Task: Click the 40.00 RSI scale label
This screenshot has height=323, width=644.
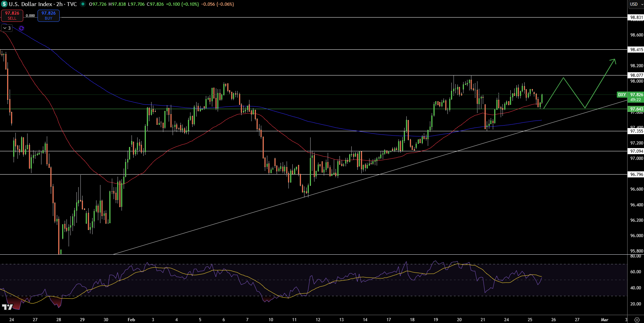Action: (635, 288)
